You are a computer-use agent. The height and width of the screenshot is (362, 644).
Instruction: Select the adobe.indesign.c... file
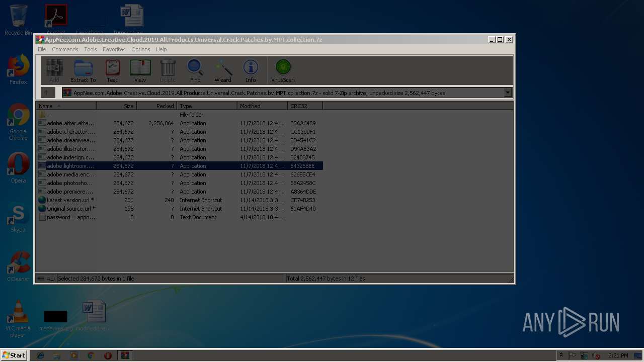(x=180, y=157)
